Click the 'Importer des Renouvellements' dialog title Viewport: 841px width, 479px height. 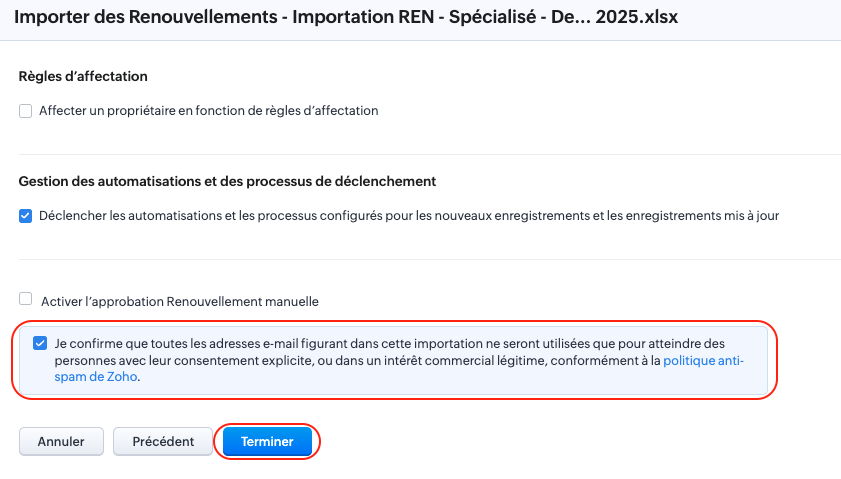(146, 17)
